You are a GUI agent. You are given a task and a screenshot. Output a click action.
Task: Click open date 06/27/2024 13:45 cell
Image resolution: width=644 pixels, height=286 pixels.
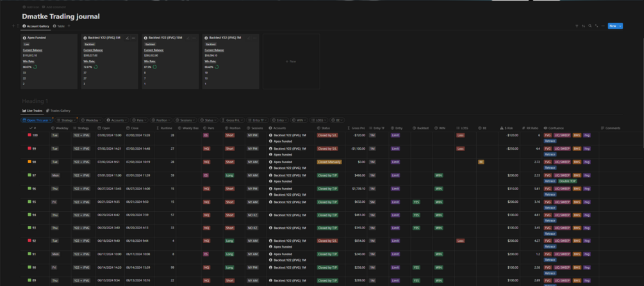coord(109,189)
